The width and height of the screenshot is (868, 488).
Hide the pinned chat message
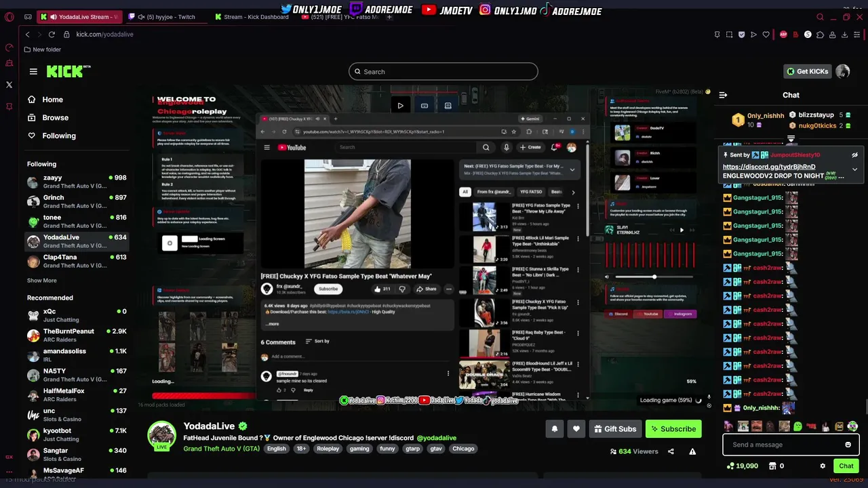tap(854, 155)
